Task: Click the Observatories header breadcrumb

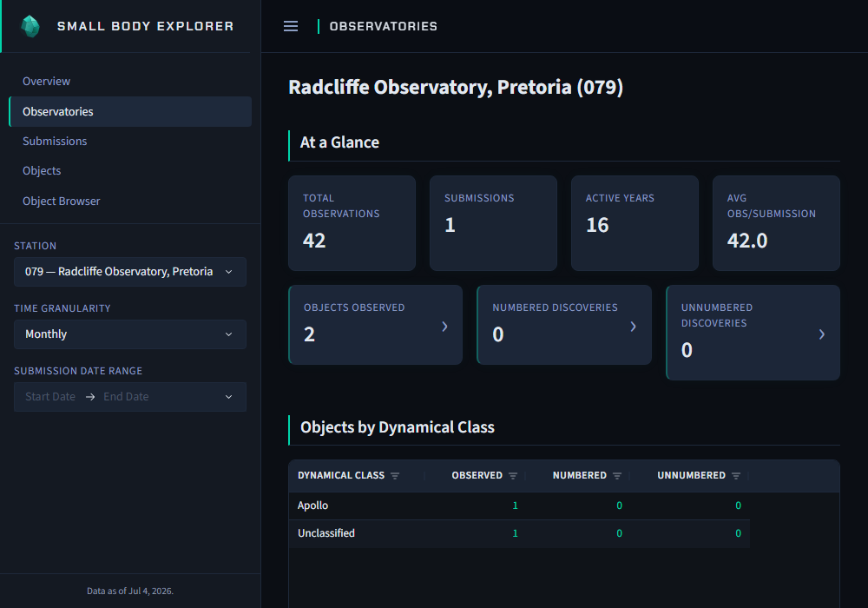Action: click(x=383, y=26)
